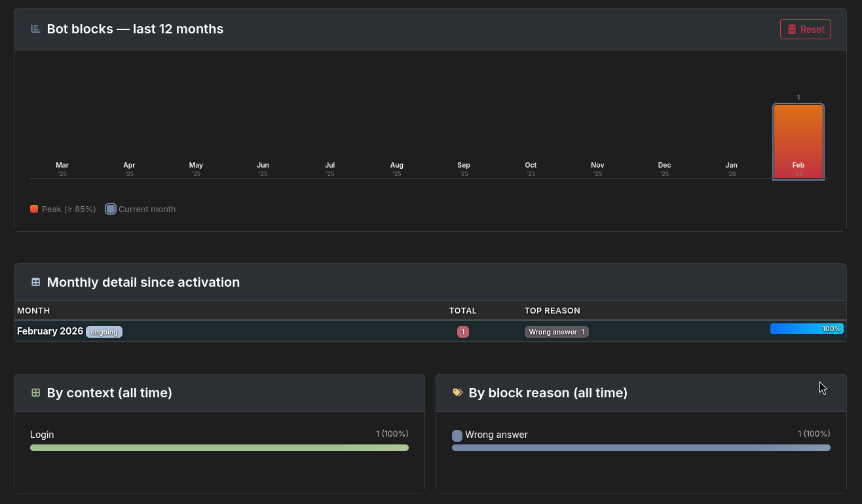This screenshot has height=504, width=862.
Task: Click the Reset button
Action: point(805,29)
